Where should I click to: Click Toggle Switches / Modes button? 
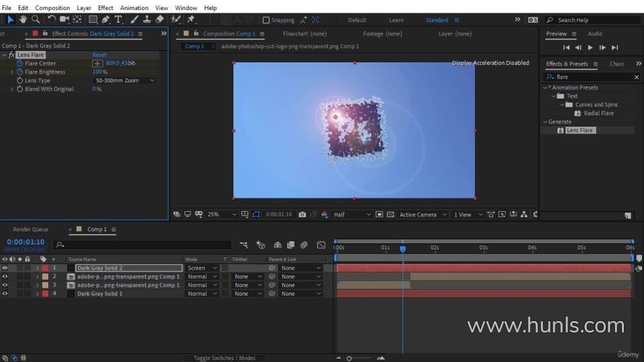coord(224,358)
